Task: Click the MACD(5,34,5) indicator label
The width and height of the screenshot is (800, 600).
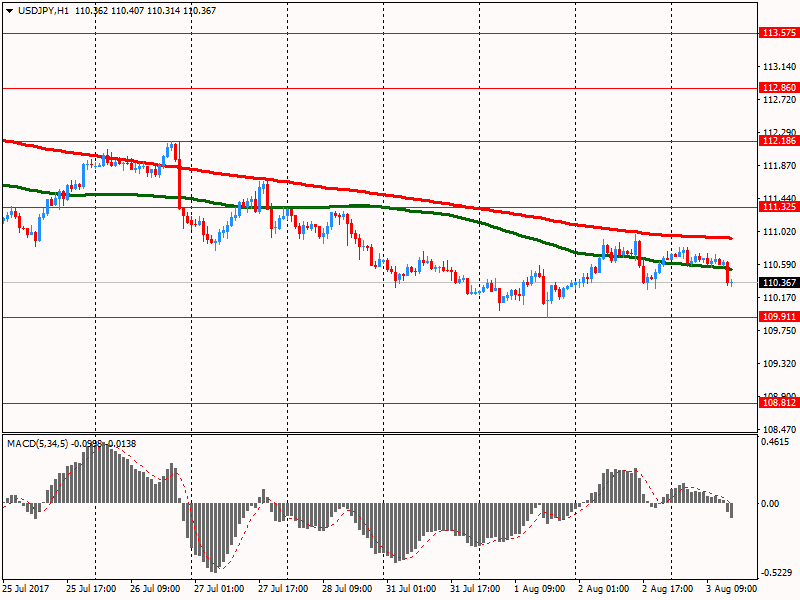Action: click(x=37, y=444)
